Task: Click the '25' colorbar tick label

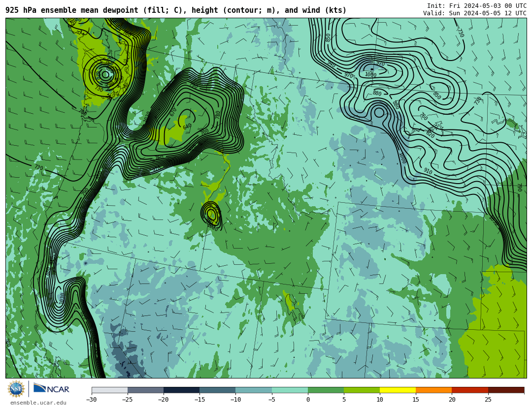Action: click(x=488, y=400)
